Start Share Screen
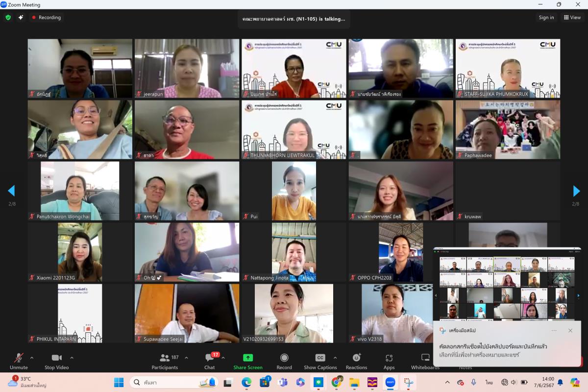The height and width of the screenshot is (392, 588). (248, 361)
